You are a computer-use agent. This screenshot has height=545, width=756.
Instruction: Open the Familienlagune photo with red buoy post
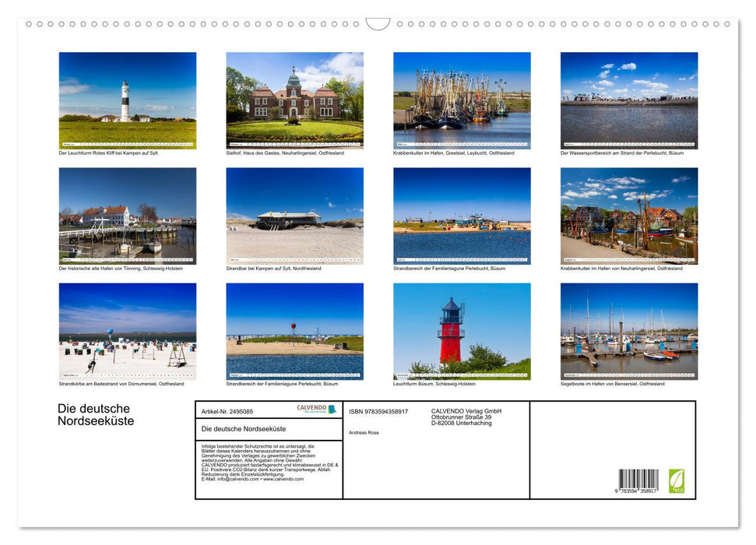pos(294,332)
